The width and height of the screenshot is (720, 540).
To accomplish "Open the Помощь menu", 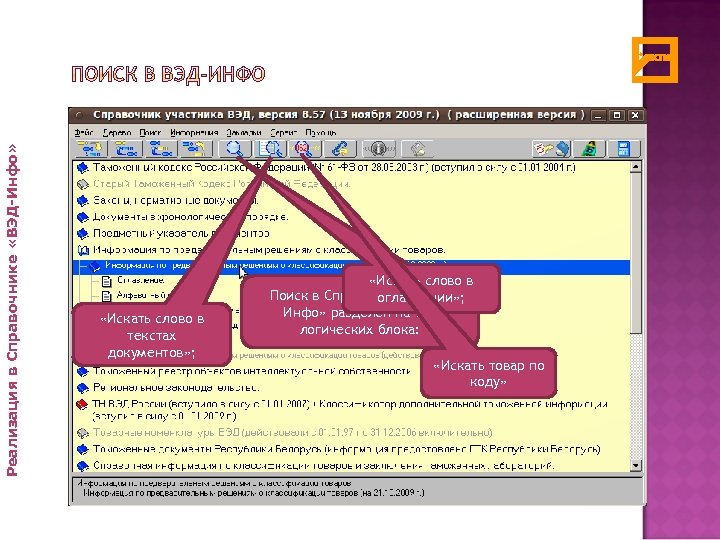I will [321, 133].
